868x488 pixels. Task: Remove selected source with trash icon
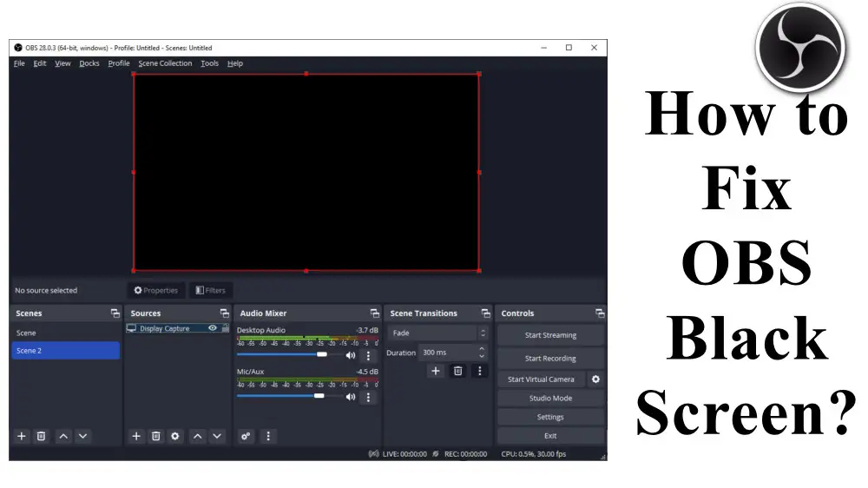pyautogui.click(x=156, y=437)
